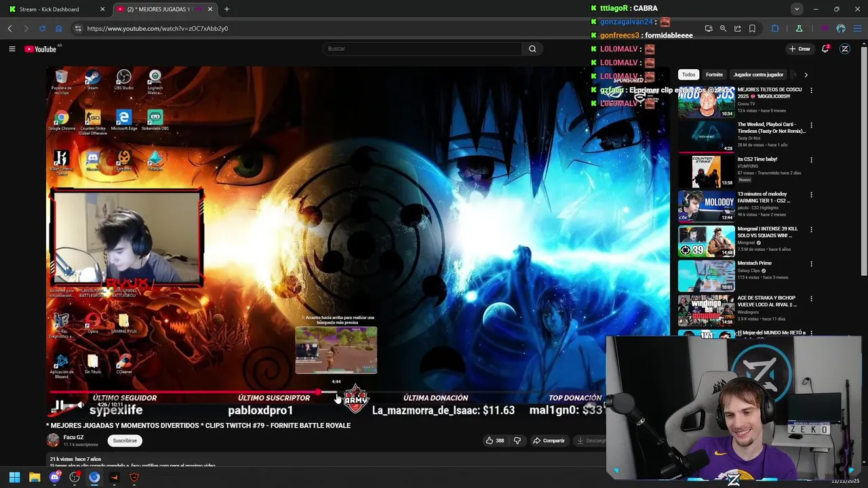Open the browser tab search dropdown
The height and width of the screenshot is (488, 868).
797,9
